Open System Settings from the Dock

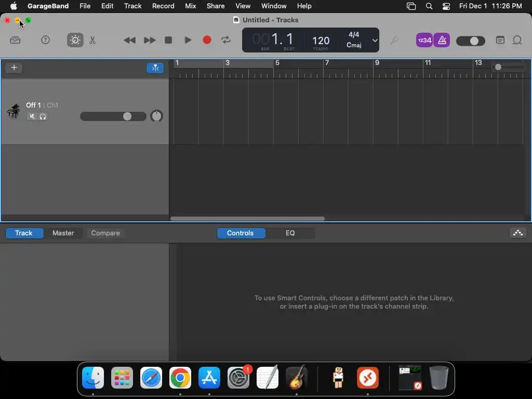click(238, 378)
